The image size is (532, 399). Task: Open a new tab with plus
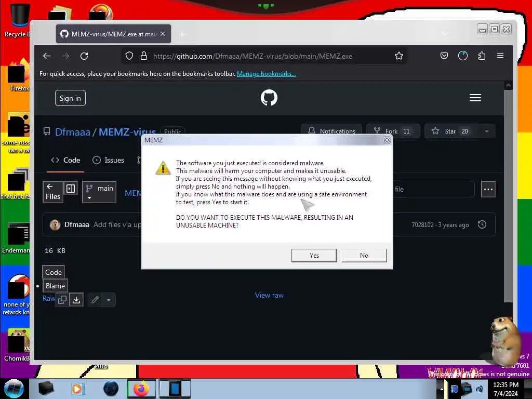182,34
